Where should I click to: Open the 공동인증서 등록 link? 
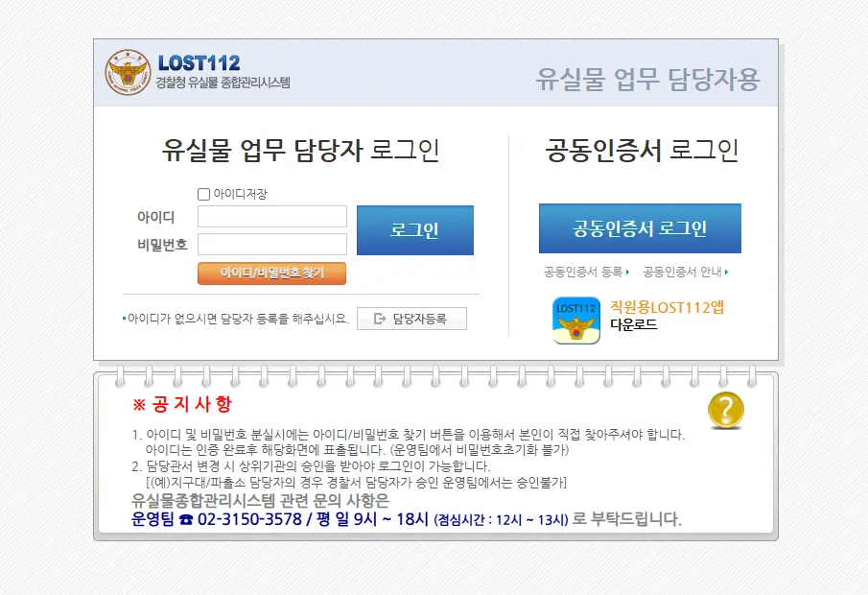[x=583, y=272]
